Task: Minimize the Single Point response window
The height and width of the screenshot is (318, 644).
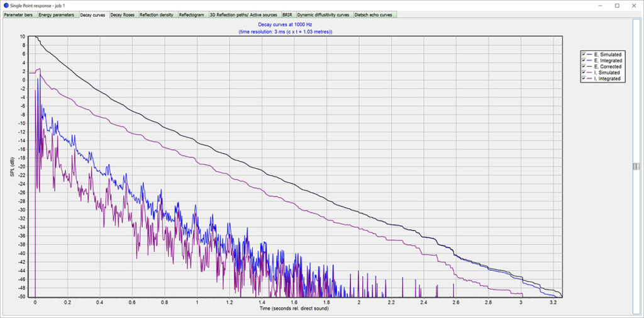Action: click(601, 5)
